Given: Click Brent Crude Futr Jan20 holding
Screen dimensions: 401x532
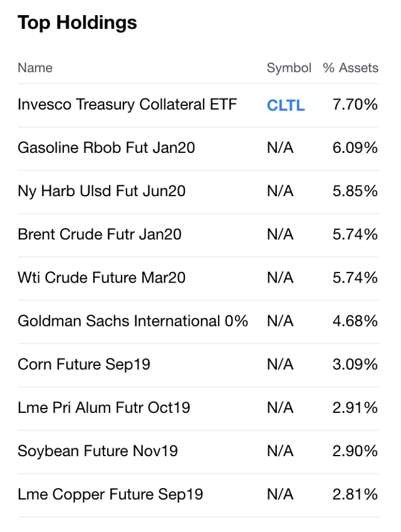Looking at the screenshot, I should click(x=100, y=234).
